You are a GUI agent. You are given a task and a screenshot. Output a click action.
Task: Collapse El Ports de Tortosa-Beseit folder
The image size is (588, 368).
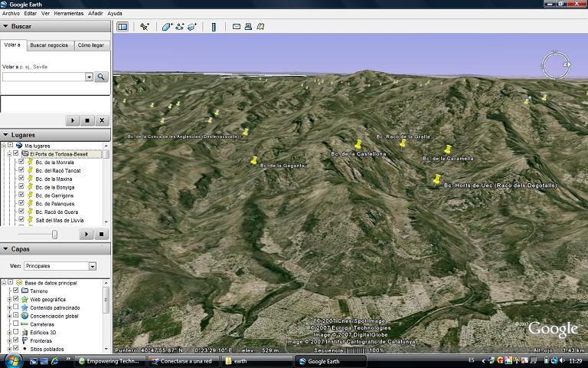pos(9,153)
